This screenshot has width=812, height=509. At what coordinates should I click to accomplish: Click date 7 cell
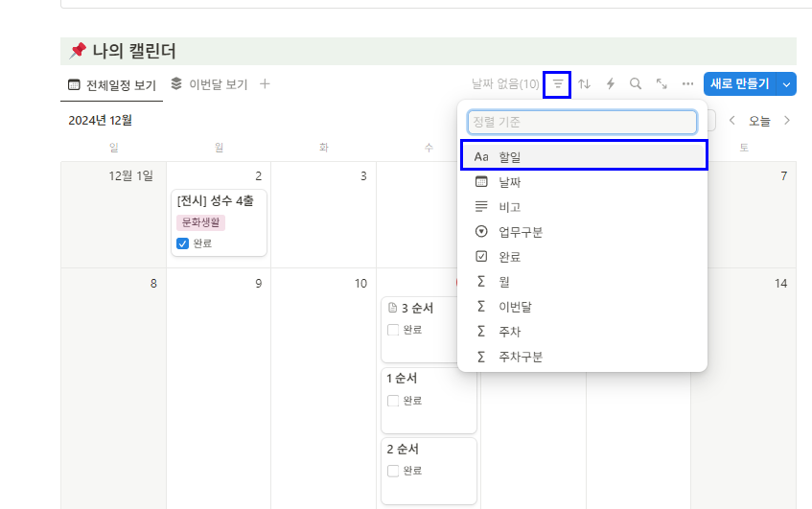pyautogui.click(x=752, y=215)
